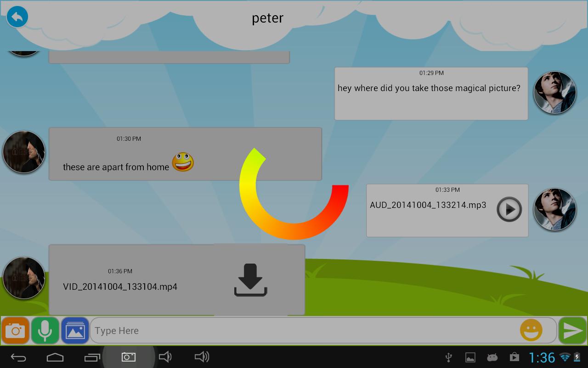
Task: Tap the contact avatar beside the 01:30 PM message
Action: click(24, 152)
